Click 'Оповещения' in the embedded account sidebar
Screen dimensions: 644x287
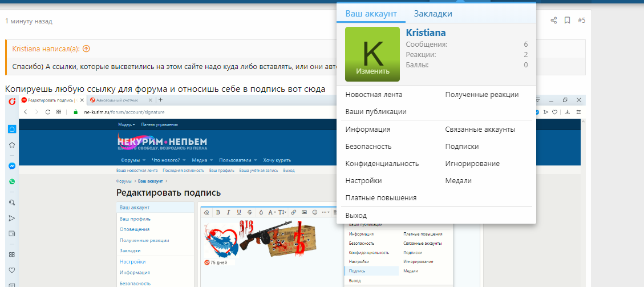(134, 229)
